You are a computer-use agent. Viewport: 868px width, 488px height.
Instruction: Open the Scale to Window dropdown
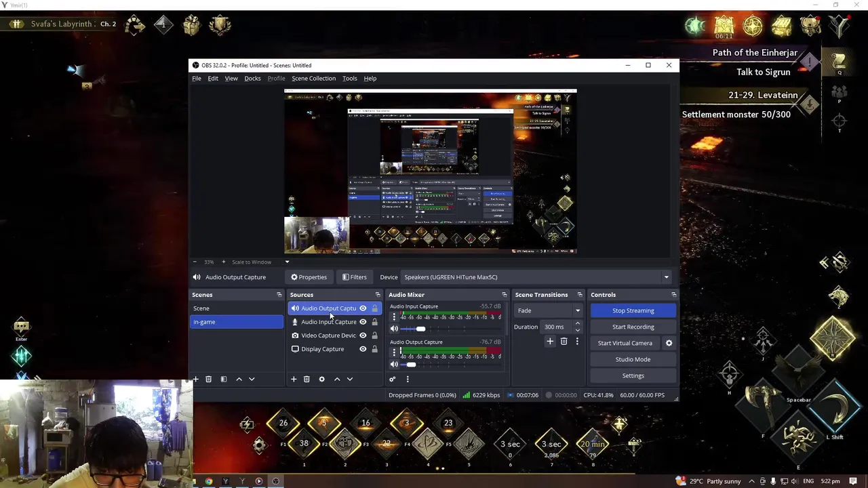click(x=260, y=262)
